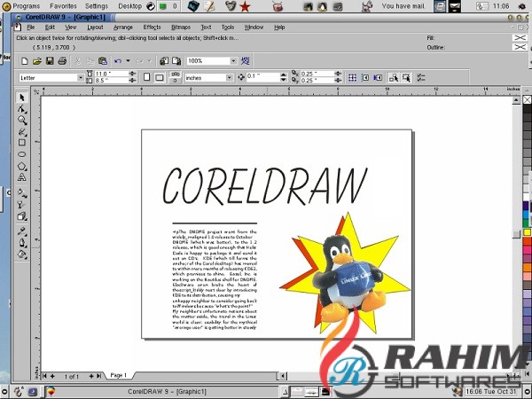532x399 pixels.
Task: Select the Rectangle tool
Action: tap(22, 143)
